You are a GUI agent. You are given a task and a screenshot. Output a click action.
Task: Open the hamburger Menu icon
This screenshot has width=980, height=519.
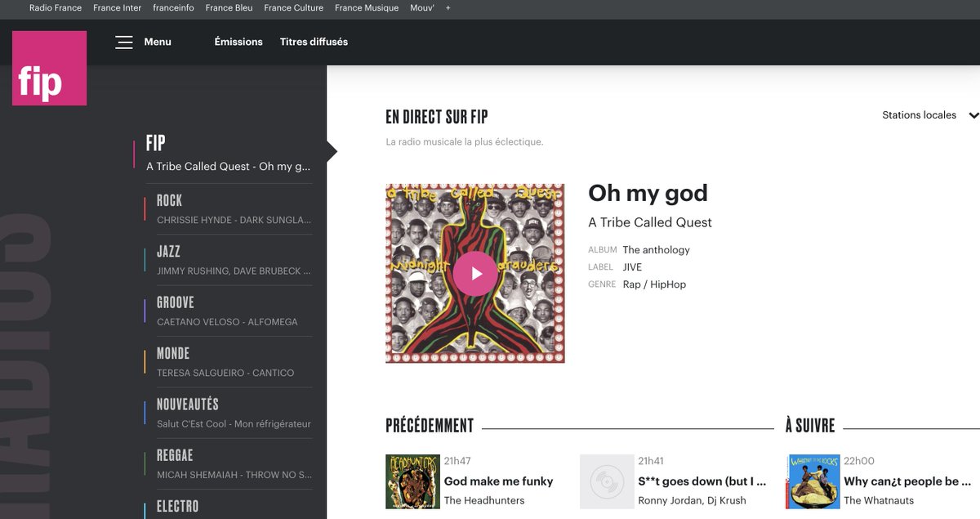124,42
